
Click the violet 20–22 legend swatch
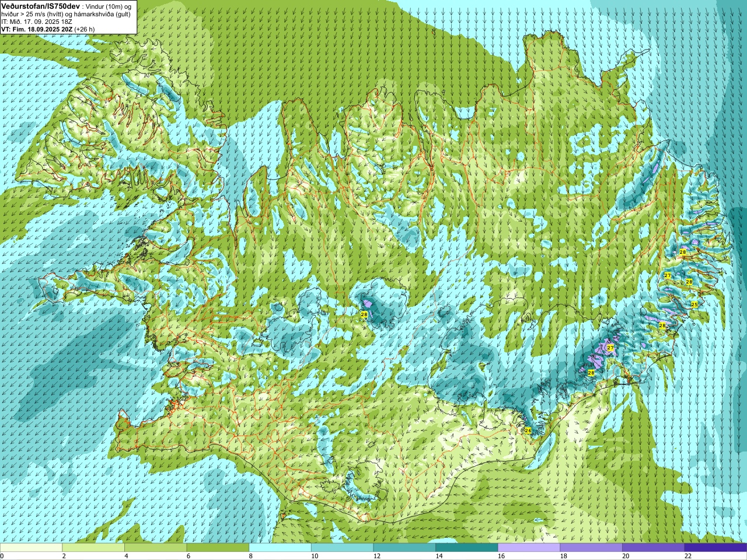pyautogui.click(x=653, y=548)
